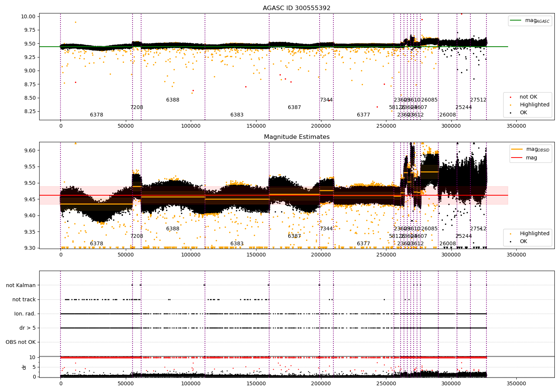560x392 pixels.
Task: Click OBSID label 6378 in the top plot
Action: tap(96, 115)
